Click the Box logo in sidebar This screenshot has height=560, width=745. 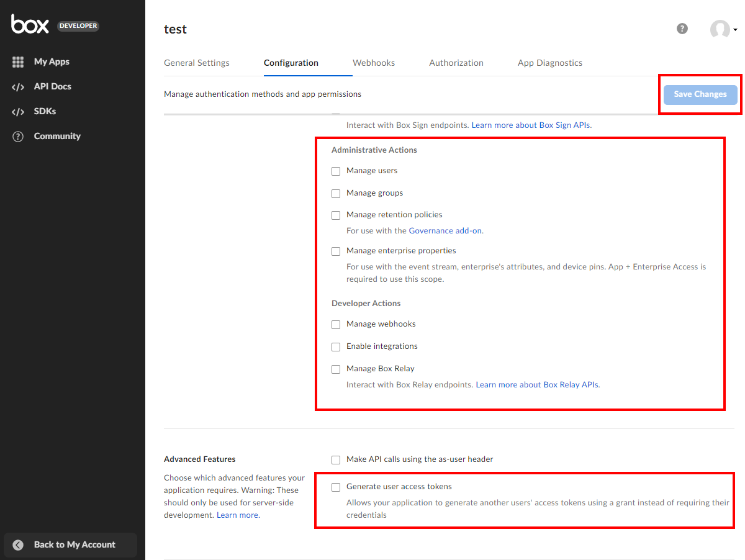click(x=30, y=25)
